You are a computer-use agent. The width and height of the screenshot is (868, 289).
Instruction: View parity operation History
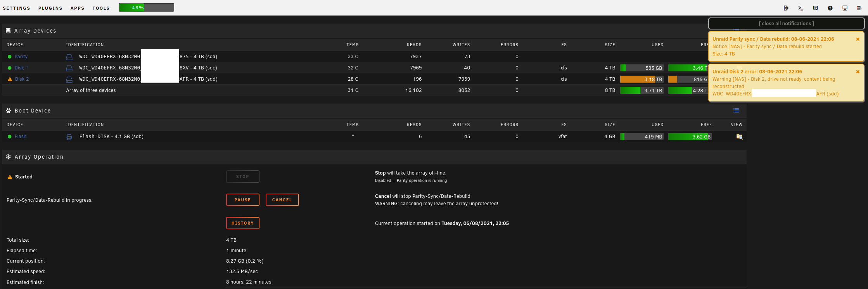click(x=242, y=223)
